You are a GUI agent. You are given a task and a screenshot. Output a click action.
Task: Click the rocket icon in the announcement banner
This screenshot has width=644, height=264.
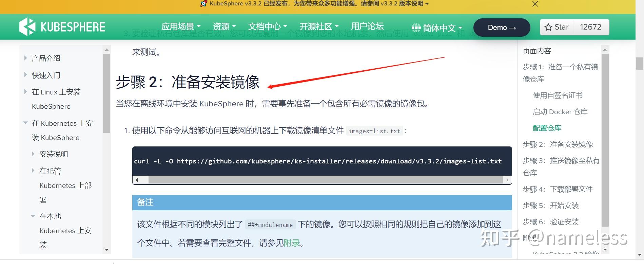(x=204, y=4)
